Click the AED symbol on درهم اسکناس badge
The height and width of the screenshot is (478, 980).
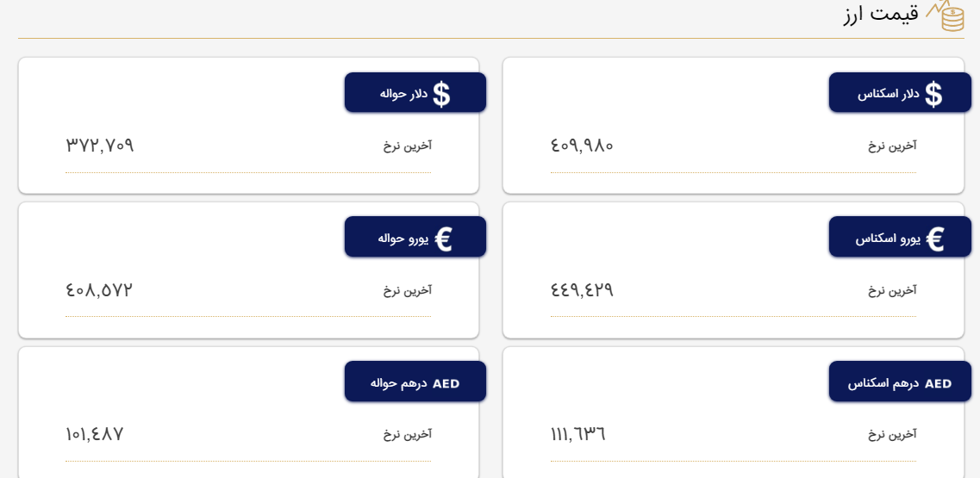938,383
